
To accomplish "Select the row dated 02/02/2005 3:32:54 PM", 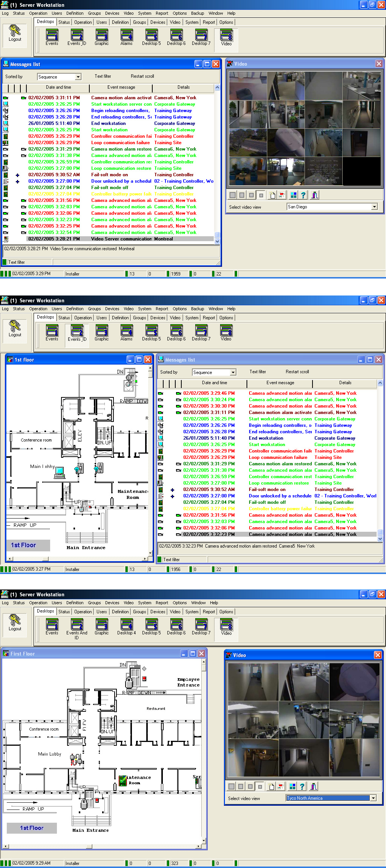I will [109, 232].
